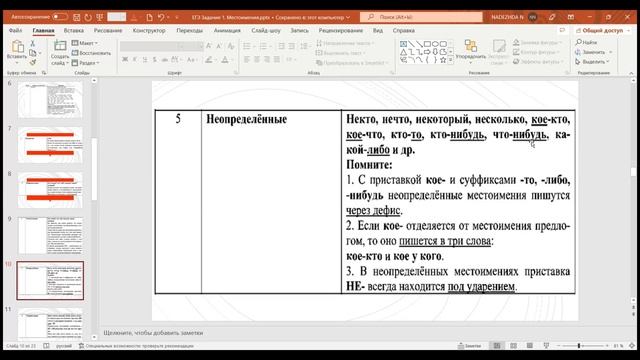Open the Файл menu
Viewport: 640px width, 360px height.
click(16, 31)
